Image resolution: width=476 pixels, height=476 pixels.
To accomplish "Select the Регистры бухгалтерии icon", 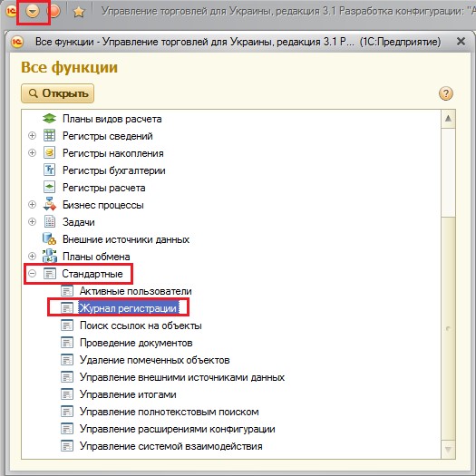I will click(x=49, y=170).
